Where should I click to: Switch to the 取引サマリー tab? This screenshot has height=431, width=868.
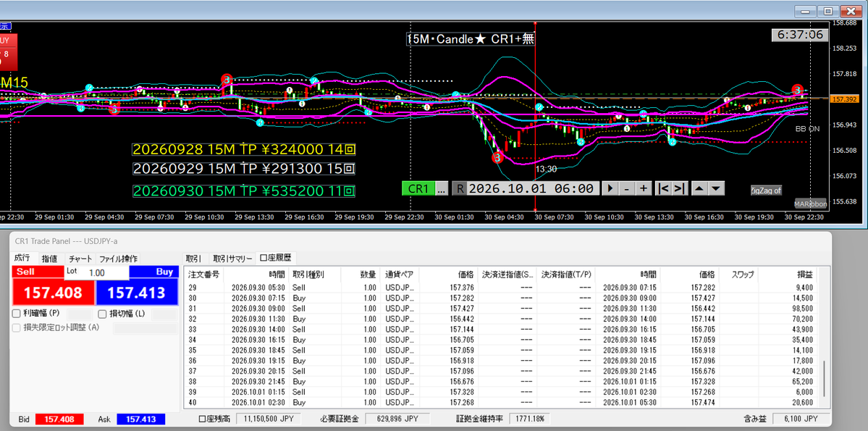232,258
